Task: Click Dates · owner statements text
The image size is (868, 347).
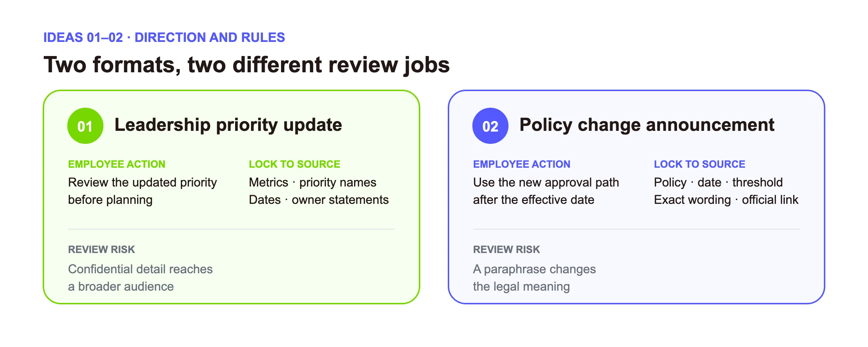Action: 319,200
